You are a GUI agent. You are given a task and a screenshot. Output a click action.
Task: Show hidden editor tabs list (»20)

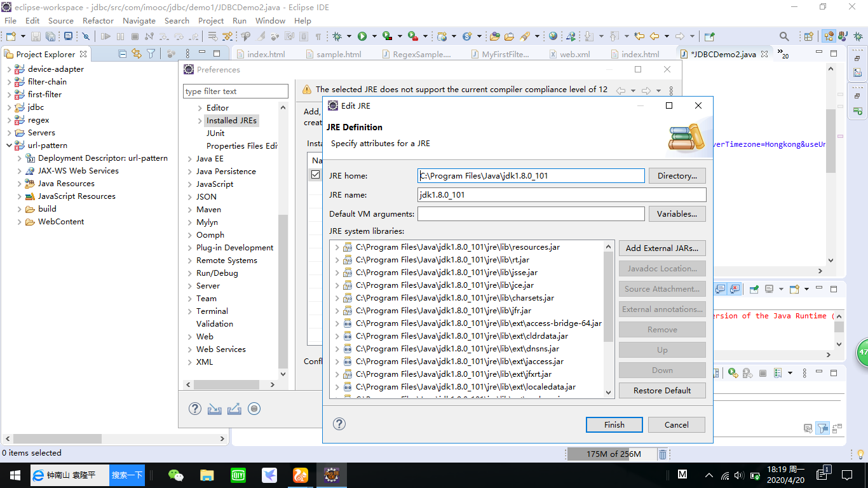783,54
